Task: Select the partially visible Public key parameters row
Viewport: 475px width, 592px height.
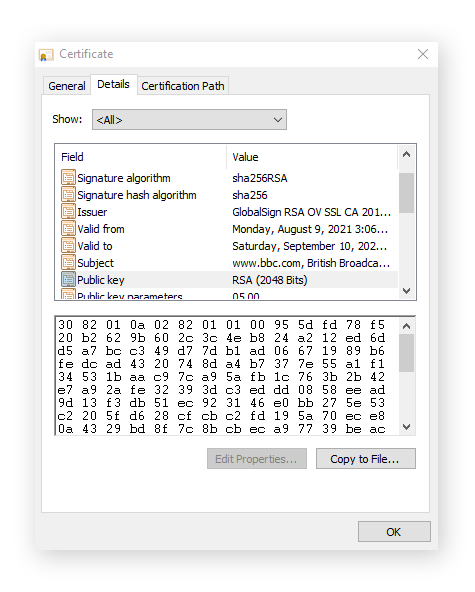Action: click(x=227, y=295)
